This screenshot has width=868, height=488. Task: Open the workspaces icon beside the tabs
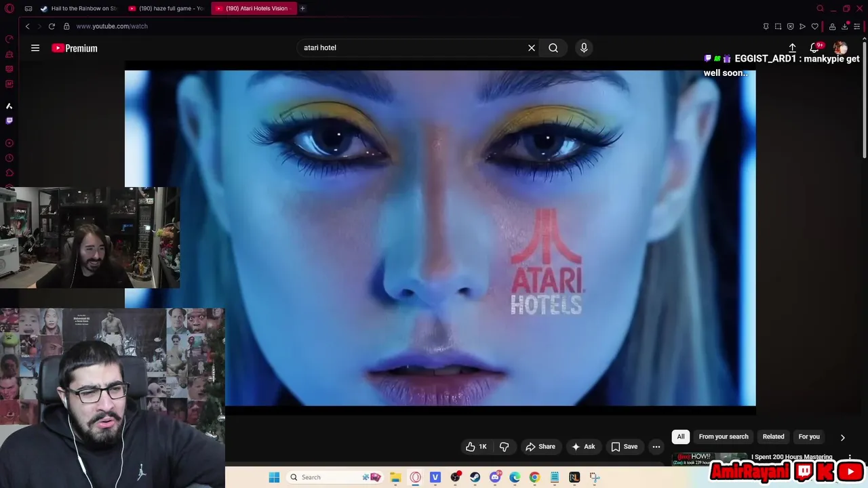[28, 9]
